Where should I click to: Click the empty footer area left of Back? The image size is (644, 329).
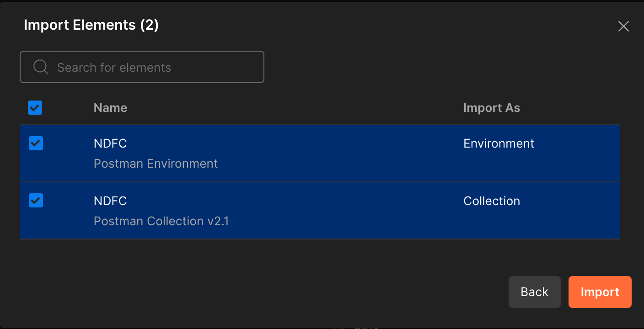click(274, 292)
